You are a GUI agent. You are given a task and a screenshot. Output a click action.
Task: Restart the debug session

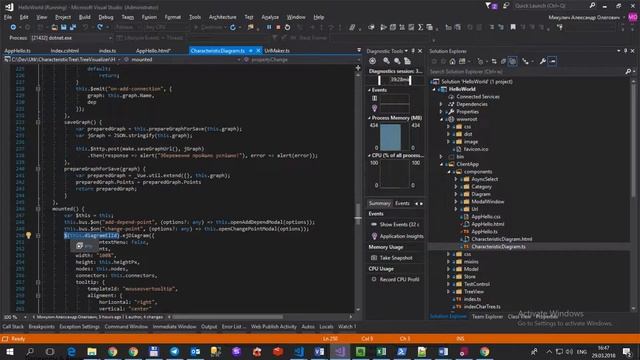click(x=287, y=27)
